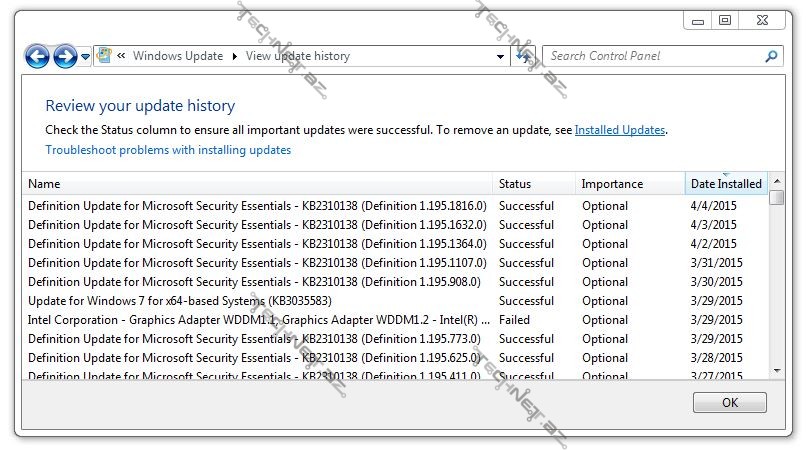Sort list by Name column header
Screen dimensions: 811x450
(258, 184)
